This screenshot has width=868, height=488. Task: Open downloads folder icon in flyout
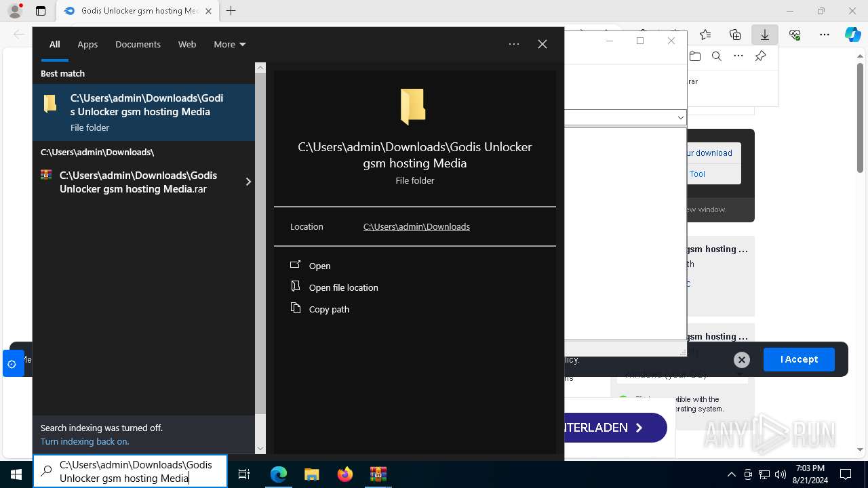tap(695, 56)
